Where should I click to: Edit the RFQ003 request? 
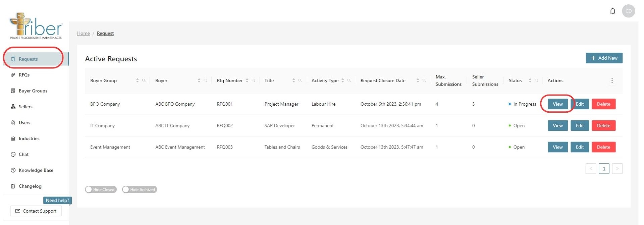pyautogui.click(x=580, y=147)
